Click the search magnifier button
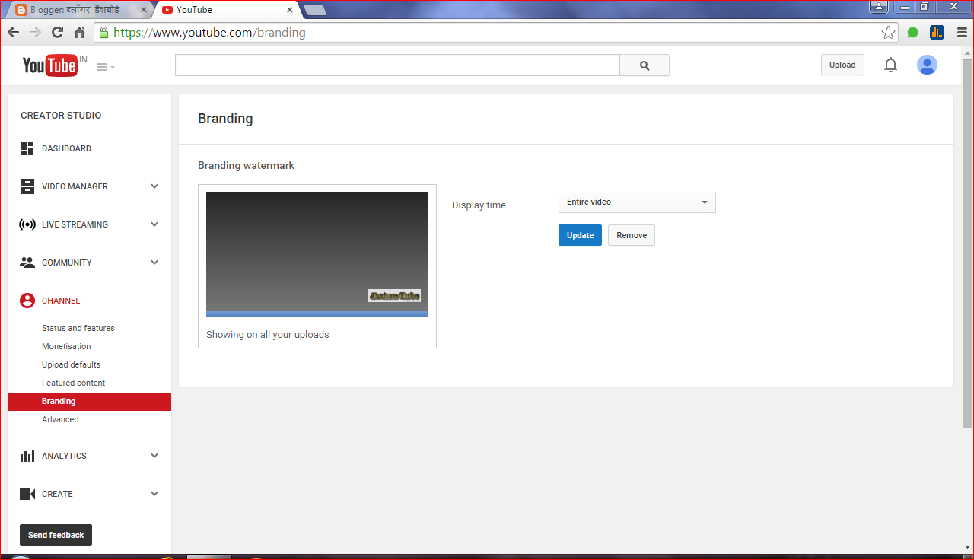This screenshot has height=560, width=974. pyautogui.click(x=645, y=65)
